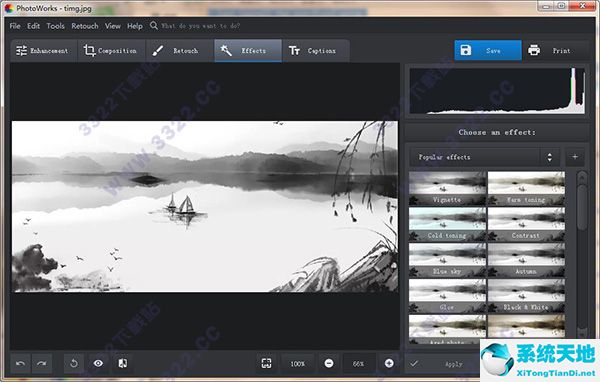Click the Captions text icon

[x=294, y=51]
